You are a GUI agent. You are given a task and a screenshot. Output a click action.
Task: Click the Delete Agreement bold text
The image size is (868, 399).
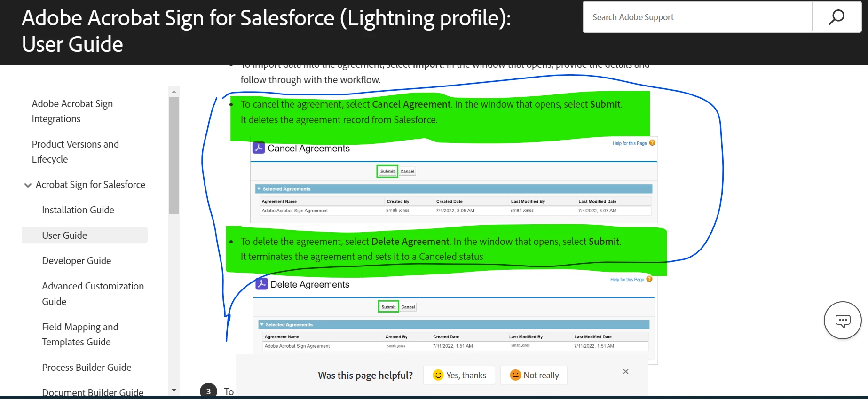pos(410,242)
